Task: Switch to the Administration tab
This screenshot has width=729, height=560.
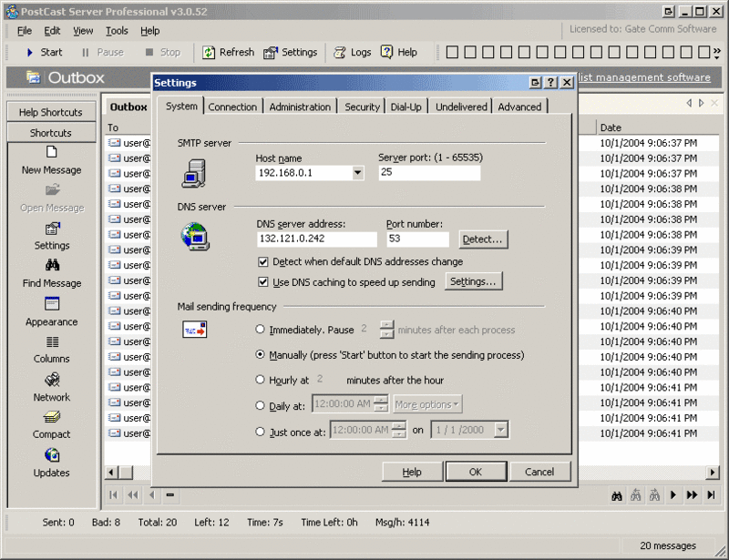Action: pos(300,107)
